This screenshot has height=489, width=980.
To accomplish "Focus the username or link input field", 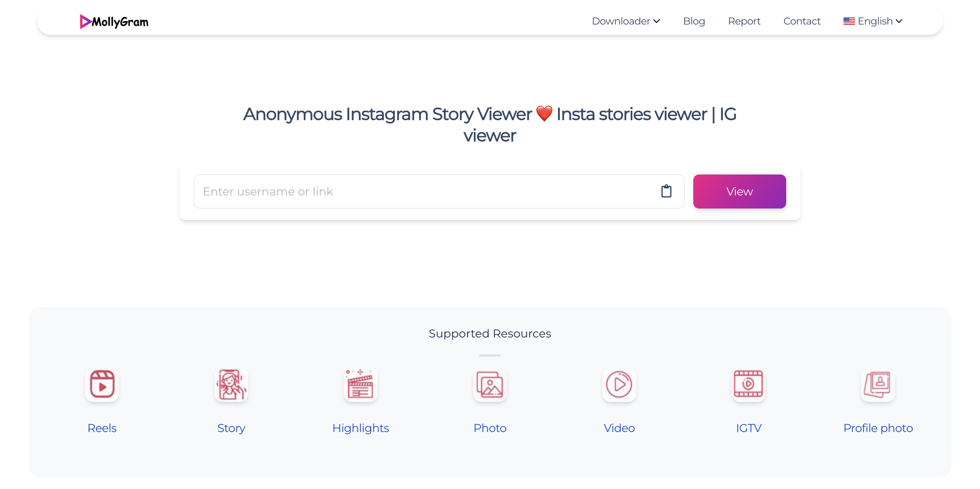I will coord(439,191).
